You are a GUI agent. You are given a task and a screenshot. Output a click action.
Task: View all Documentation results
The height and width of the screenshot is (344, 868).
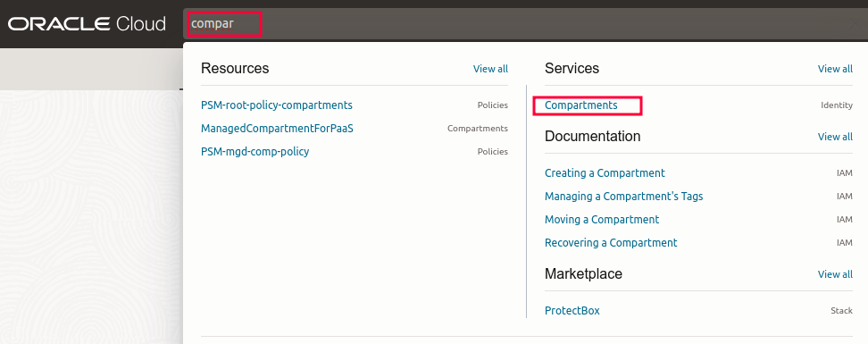point(835,137)
